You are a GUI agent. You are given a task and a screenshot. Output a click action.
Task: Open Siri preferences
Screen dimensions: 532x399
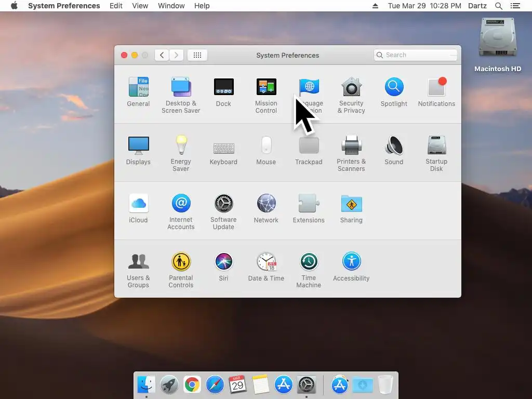[x=223, y=267]
